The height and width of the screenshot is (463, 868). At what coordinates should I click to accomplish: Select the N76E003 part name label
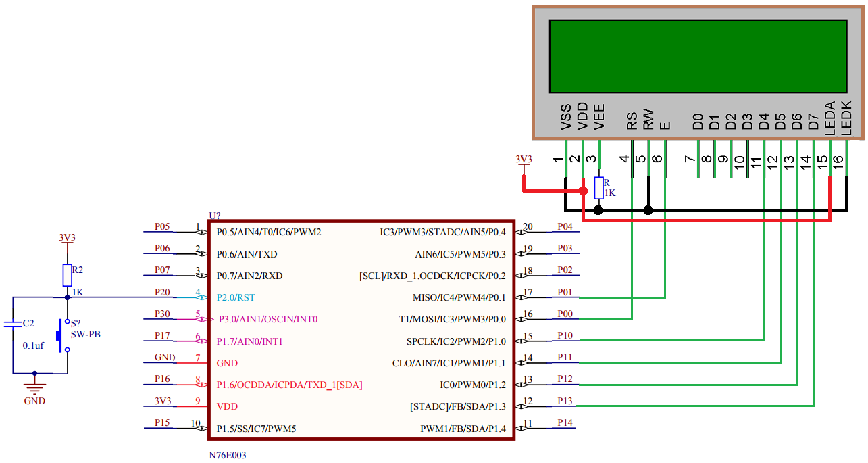(228, 455)
